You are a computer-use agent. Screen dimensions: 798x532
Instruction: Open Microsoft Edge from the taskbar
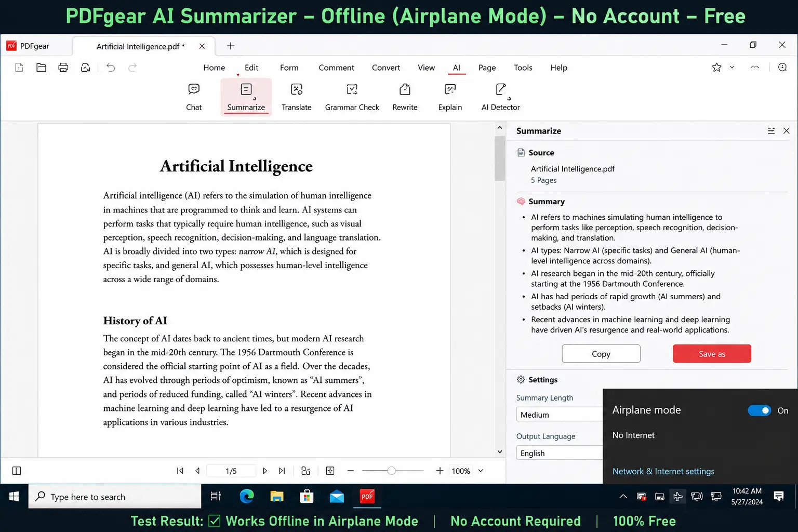click(247, 497)
